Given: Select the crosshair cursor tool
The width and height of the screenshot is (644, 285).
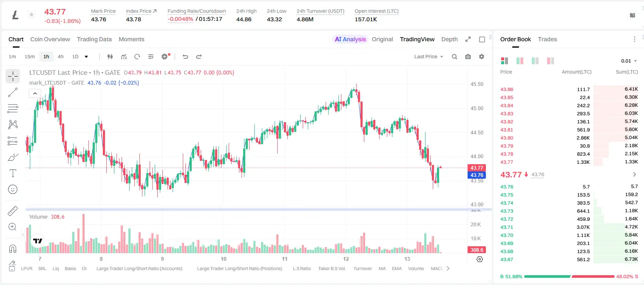Looking at the screenshot, I should (x=13, y=77).
